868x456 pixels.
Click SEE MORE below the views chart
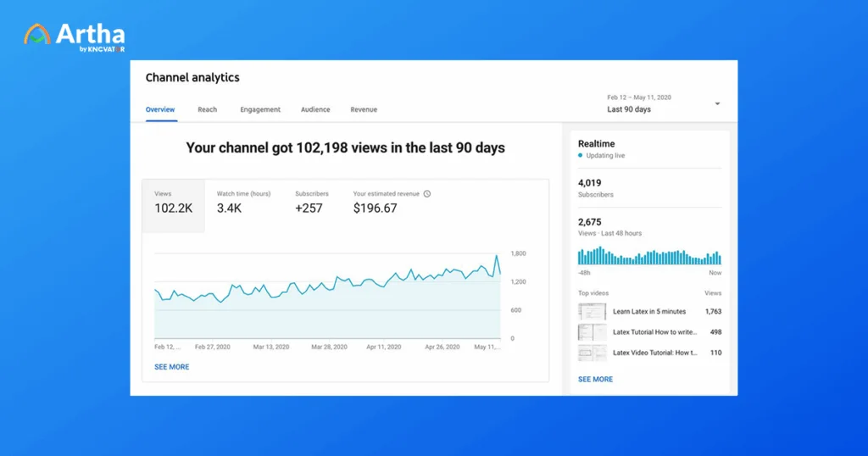(172, 367)
